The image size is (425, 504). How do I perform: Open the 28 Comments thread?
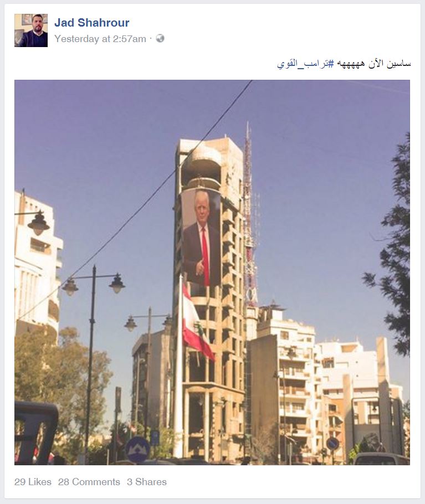point(89,482)
